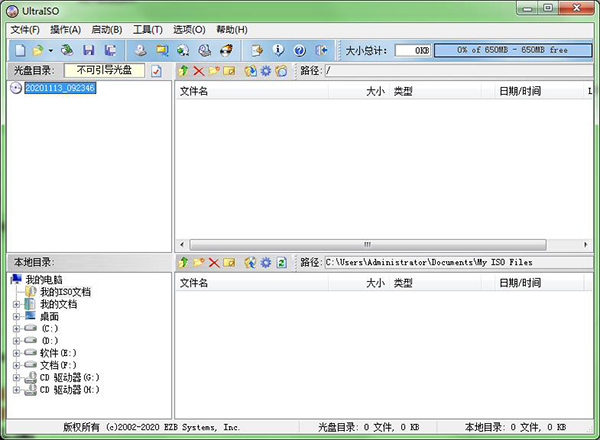Image resolution: width=600 pixels, height=440 pixels.
Task: Create new folder in disc pane
Action: (214, 71)
